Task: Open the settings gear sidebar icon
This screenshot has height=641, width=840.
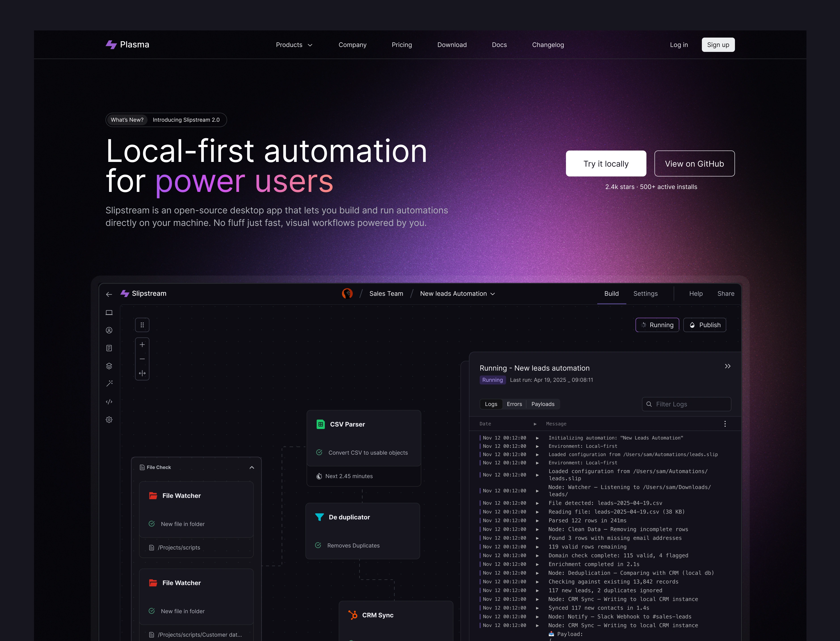Action: [x=109, y=420]
